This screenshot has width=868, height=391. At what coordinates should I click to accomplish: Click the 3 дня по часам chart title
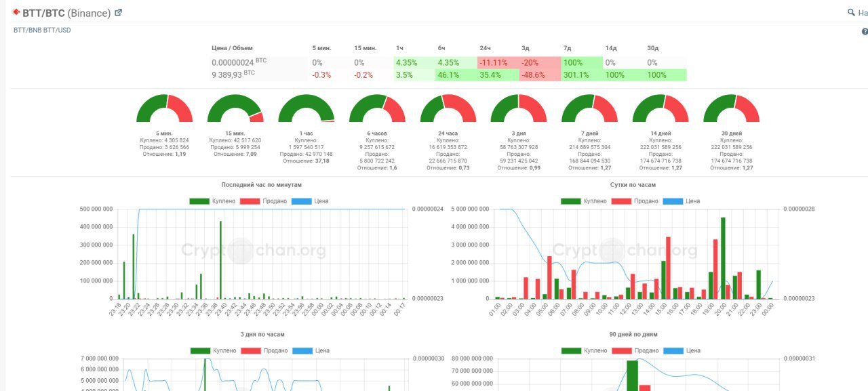point(261,335)
